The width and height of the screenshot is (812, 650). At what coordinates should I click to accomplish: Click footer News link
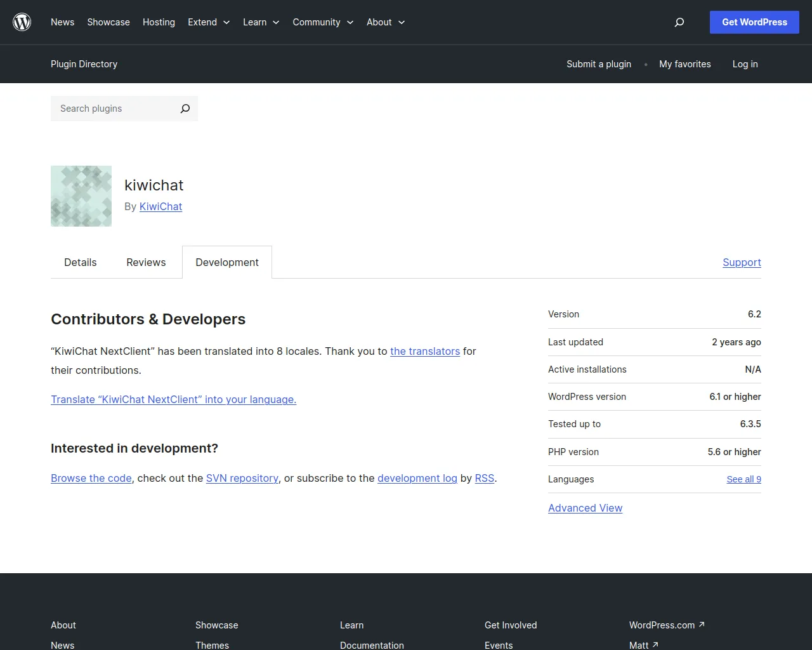click(62, 645)
